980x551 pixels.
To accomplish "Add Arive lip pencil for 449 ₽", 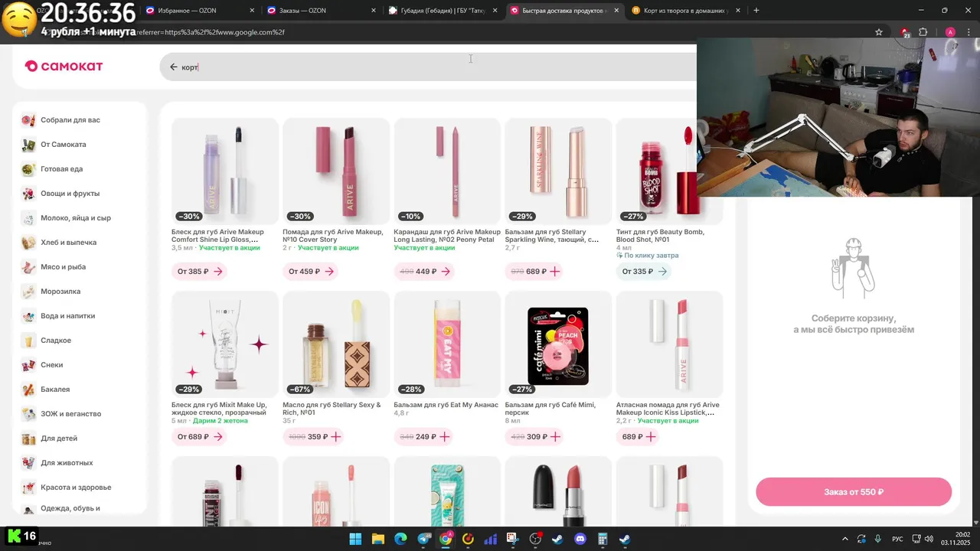I will click(424, 272).
